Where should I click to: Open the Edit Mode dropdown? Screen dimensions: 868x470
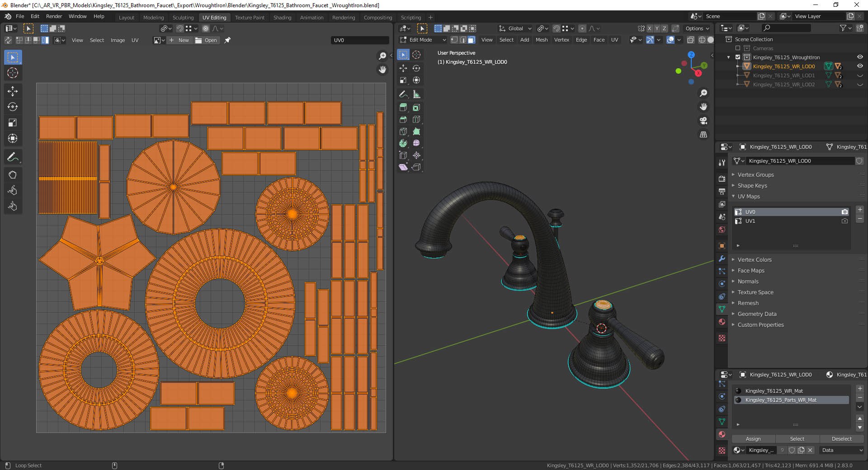pos(423,40)
